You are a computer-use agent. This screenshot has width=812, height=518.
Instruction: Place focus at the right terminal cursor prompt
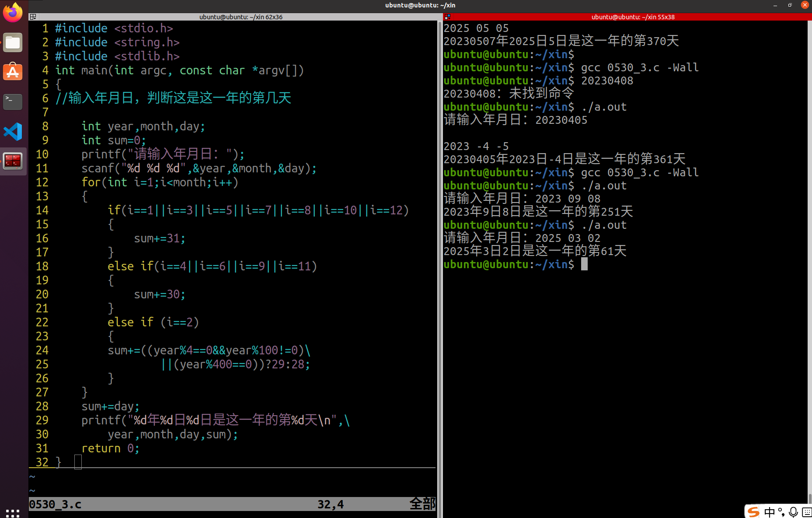coord(585,264)
